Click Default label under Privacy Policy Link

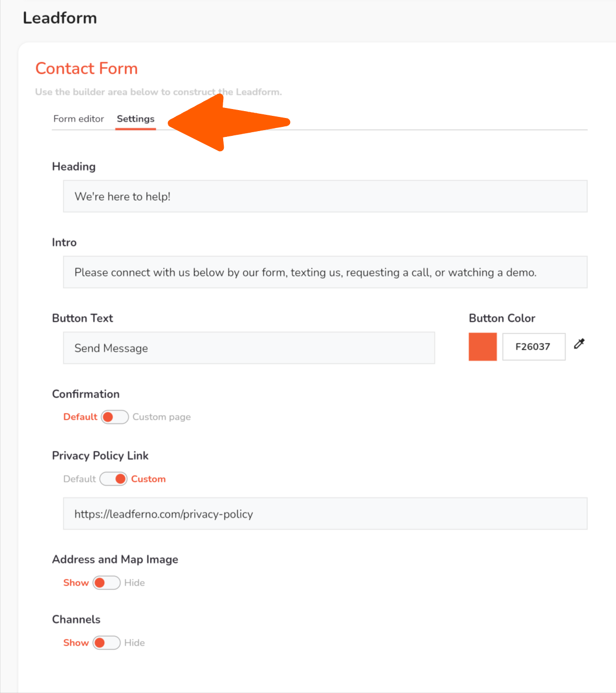click(x=80, y=479)
